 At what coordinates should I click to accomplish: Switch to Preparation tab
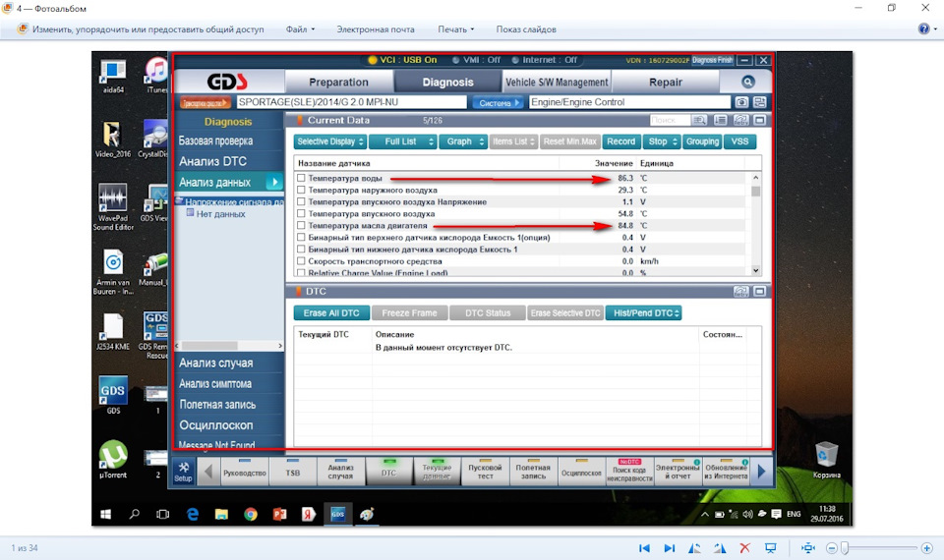pyautogui.click(x=338, y=82)
